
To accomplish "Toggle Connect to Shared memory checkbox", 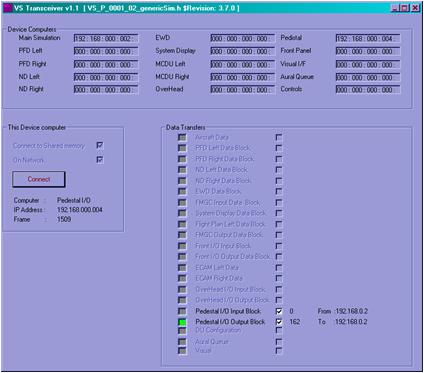I will 100,145.
